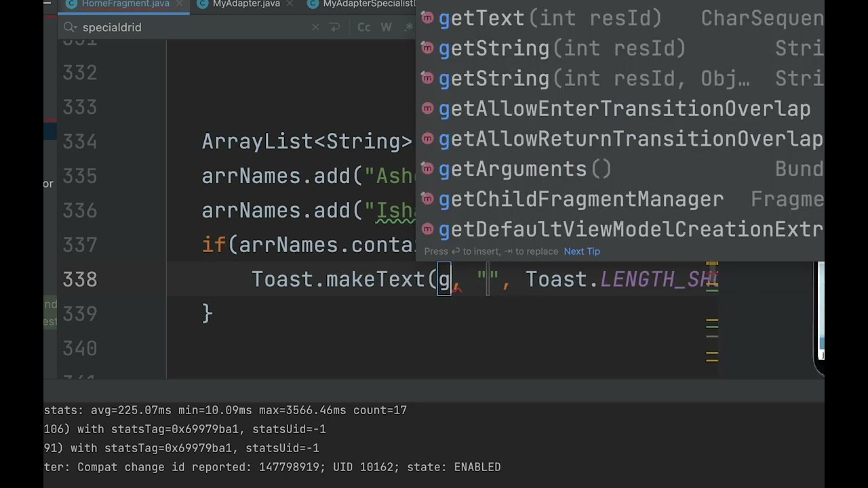
Task: Toggle Match Case (Cc) option
Action: tap(364, 27)
